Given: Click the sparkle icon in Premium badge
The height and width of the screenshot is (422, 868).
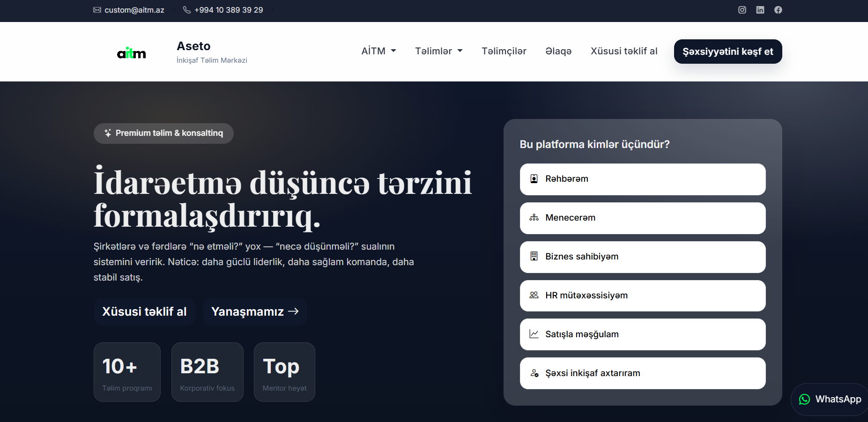Looking at the screenshot, I should pyautogui.click(x=108, y=133).
